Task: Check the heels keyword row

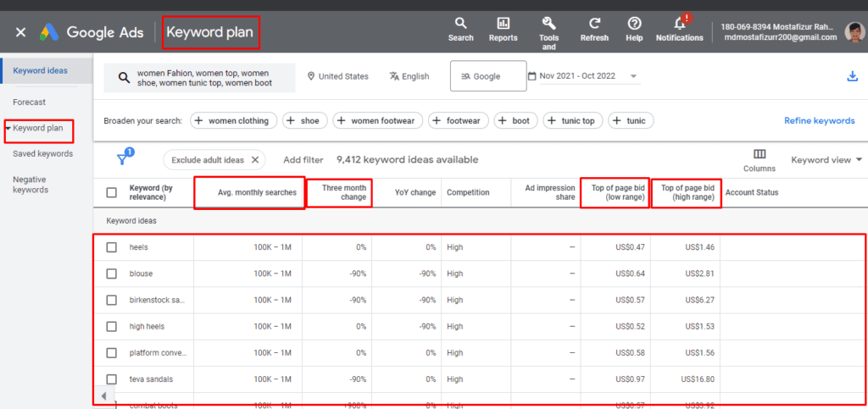Action: point(111,247)
